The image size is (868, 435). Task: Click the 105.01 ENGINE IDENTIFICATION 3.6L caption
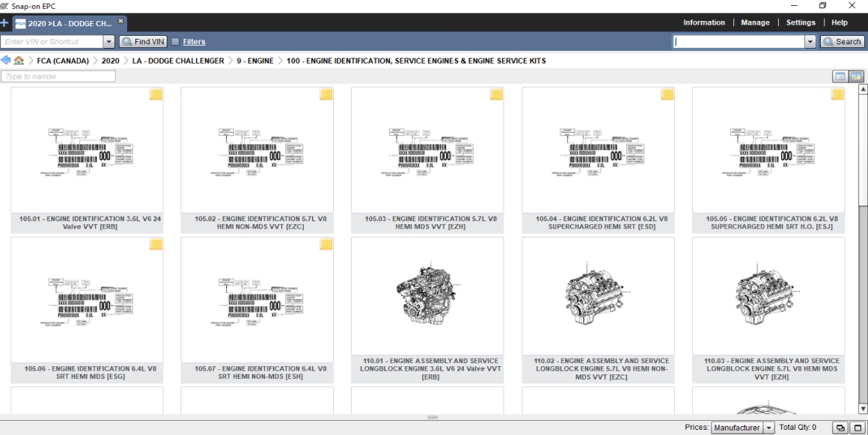(x=90, y=223)
